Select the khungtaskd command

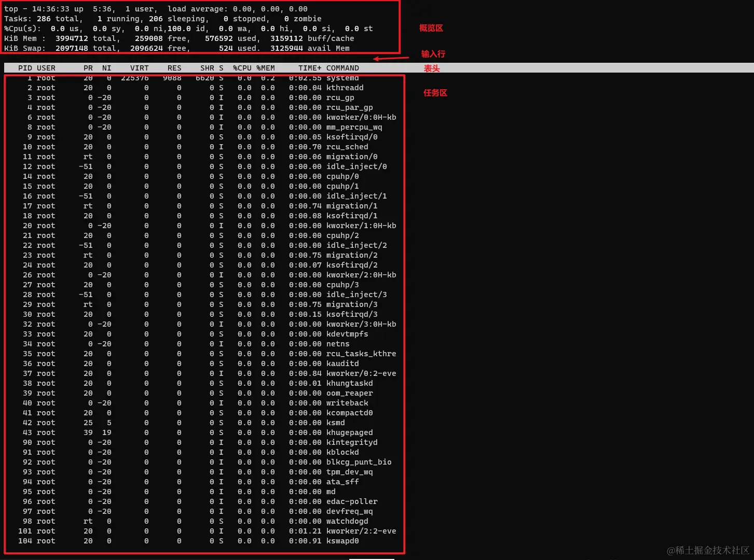(350, 383)
